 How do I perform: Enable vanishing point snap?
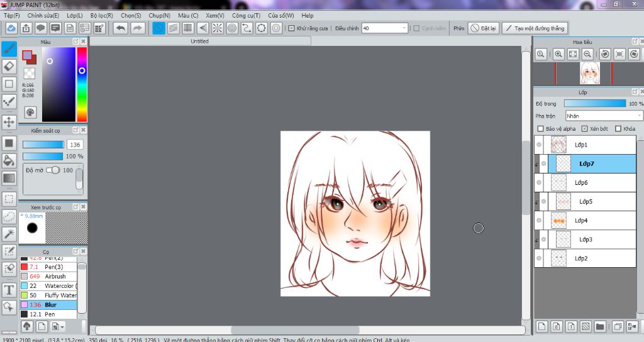[x=203, y=28]
